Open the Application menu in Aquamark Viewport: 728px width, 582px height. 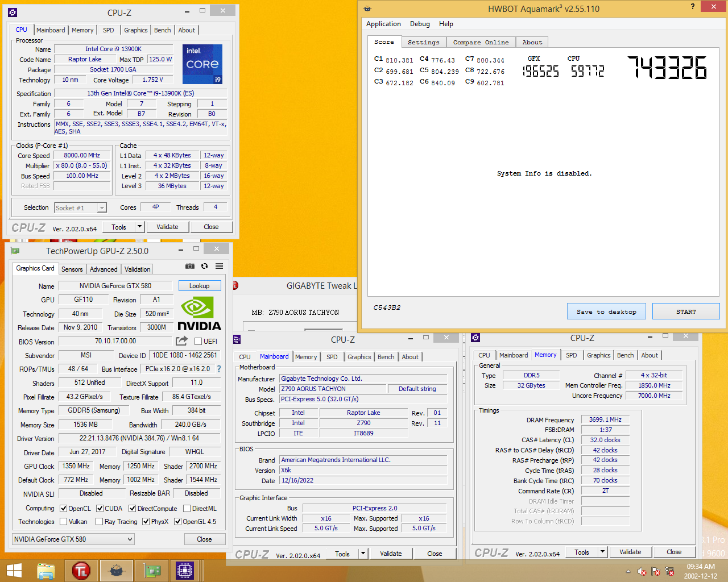[x=383, y=24]
